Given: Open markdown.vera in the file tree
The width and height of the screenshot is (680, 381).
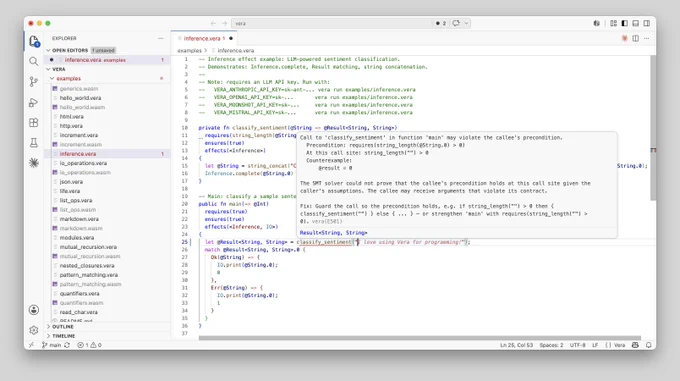Looking at the screenshot, I should click(79, 219).
